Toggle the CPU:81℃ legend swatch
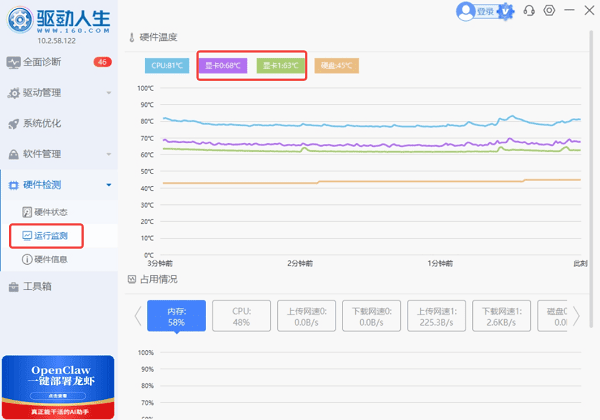 pyautogui.click(x=167, y=65)
